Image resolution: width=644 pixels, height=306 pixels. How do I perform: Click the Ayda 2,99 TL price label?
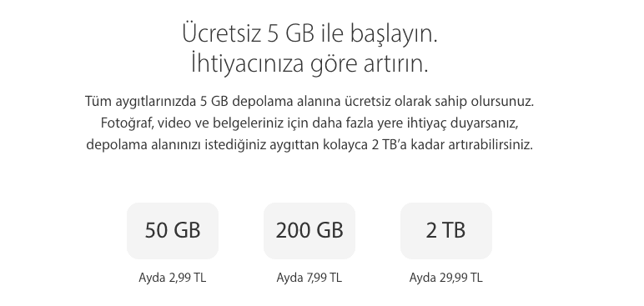173,278
